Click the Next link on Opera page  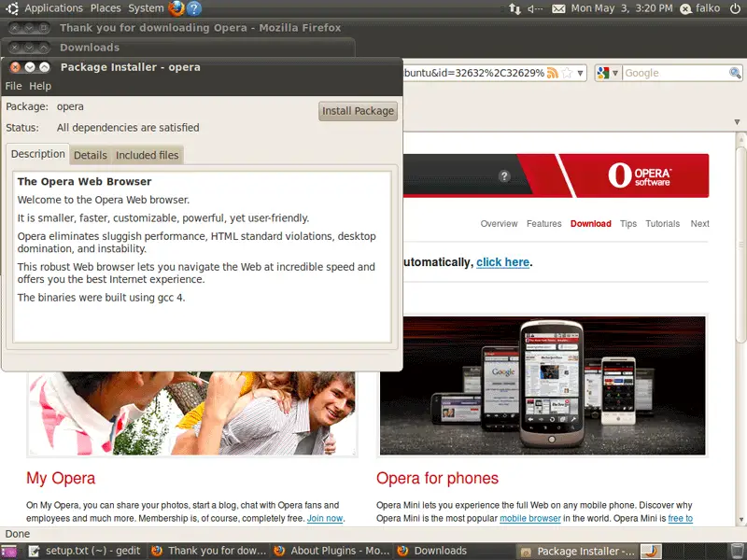(699, 224)
